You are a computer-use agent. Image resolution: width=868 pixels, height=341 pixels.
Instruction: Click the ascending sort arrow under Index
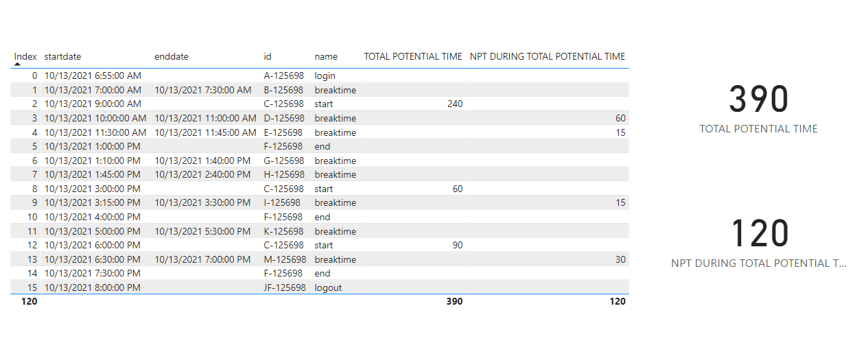click(18, 64)
